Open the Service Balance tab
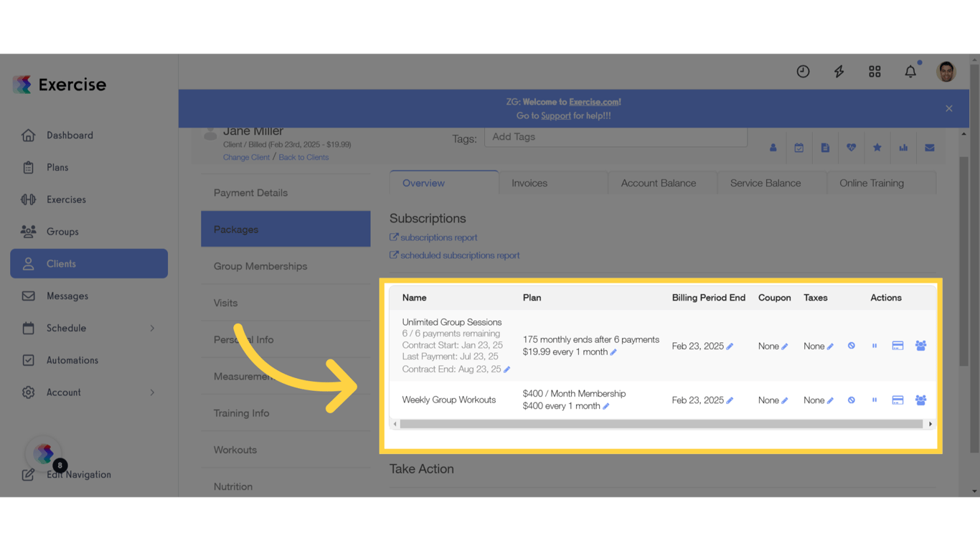Viewport: 980px width, 551px height. [x=772, y=183]
